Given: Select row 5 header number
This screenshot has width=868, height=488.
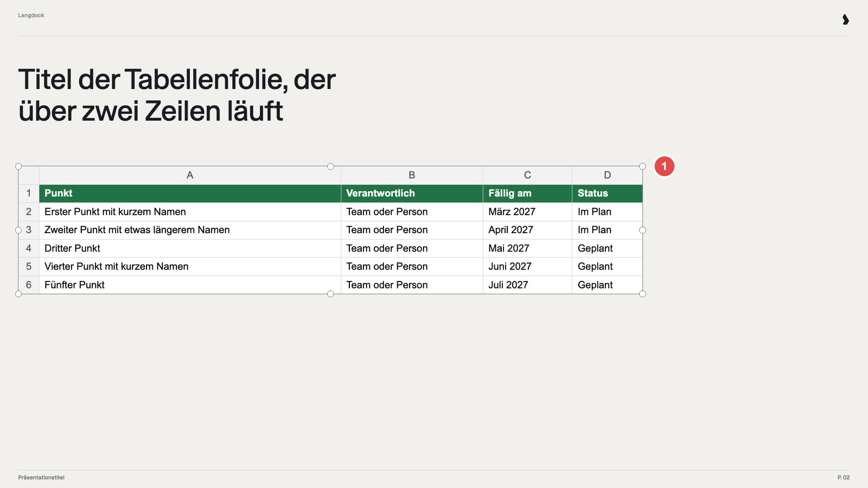Looking at the screenshot, I should (x=29, y=267).
